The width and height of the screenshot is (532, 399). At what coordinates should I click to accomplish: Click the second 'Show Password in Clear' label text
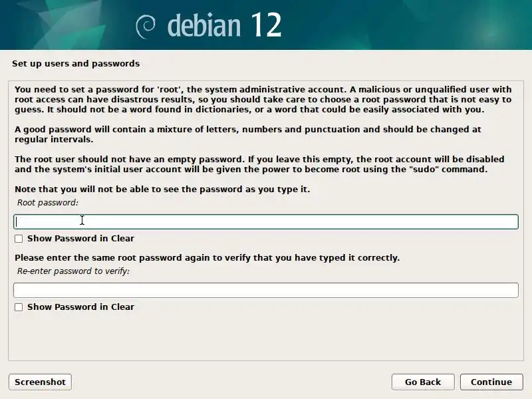[80, 307]
